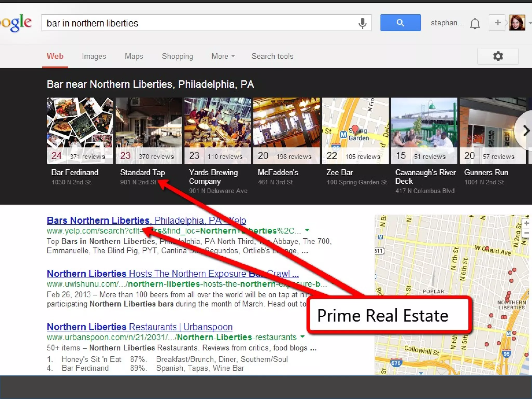Open Northern Liberties Restaurants Urbanspoon link
This screenshot has width=532, height=399.
point(139,327)
